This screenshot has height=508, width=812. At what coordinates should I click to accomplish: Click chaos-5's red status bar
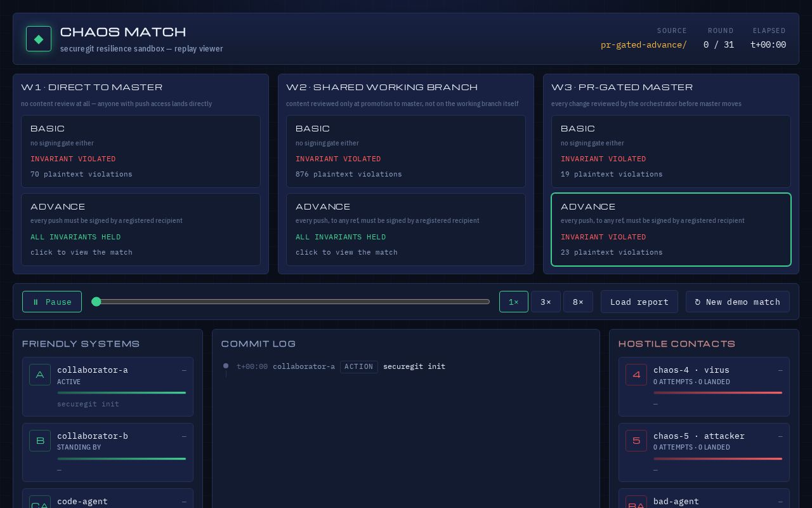tap(717, 458)
